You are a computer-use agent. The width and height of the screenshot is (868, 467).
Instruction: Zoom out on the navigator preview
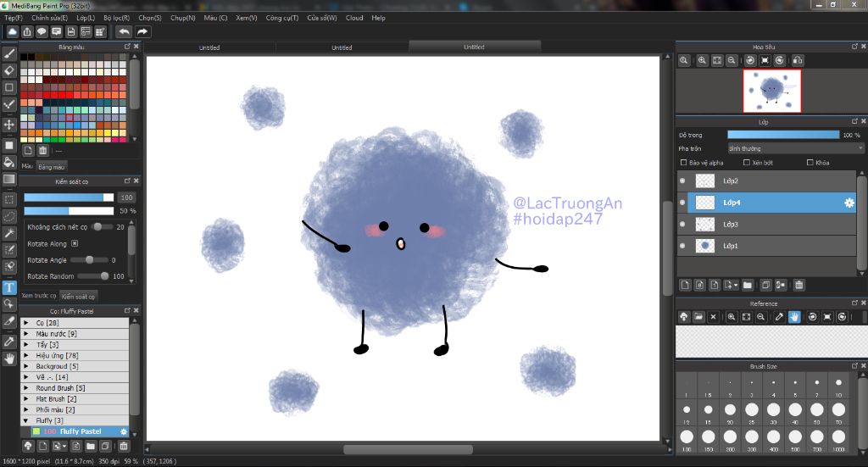[x=732, y=60]
